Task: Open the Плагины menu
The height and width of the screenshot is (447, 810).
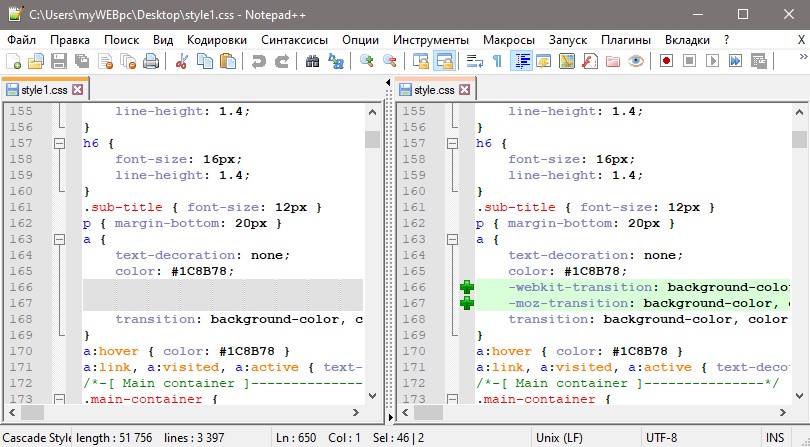Action: point(626,40)
